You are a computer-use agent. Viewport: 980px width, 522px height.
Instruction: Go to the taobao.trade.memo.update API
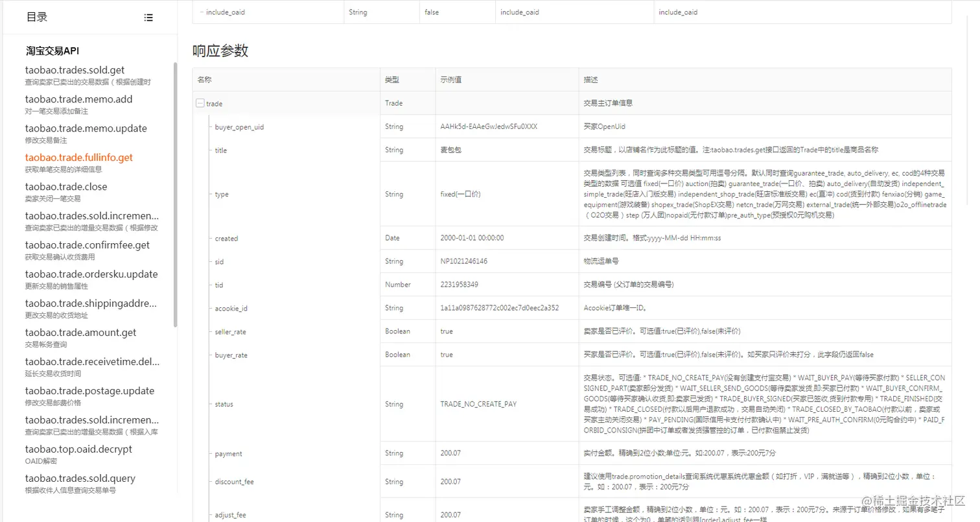pos(86,128)
